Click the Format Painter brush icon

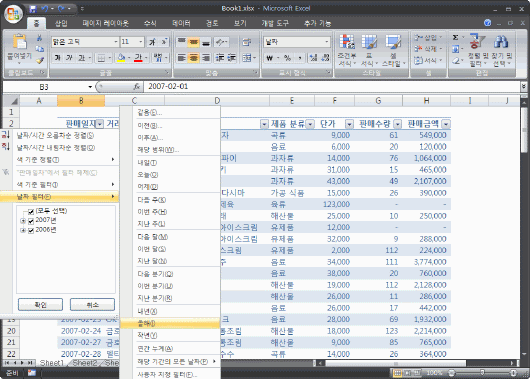40,61
